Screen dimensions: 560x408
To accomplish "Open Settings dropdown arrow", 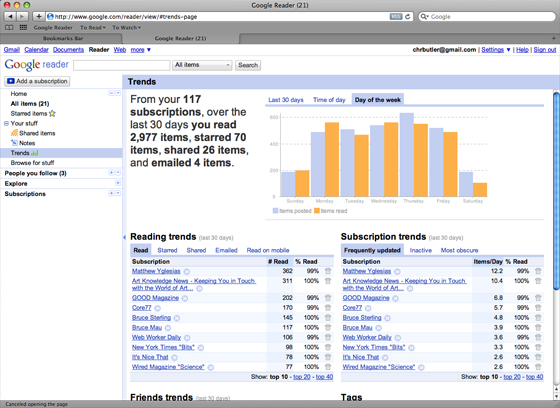I will [x=509, y=50].
